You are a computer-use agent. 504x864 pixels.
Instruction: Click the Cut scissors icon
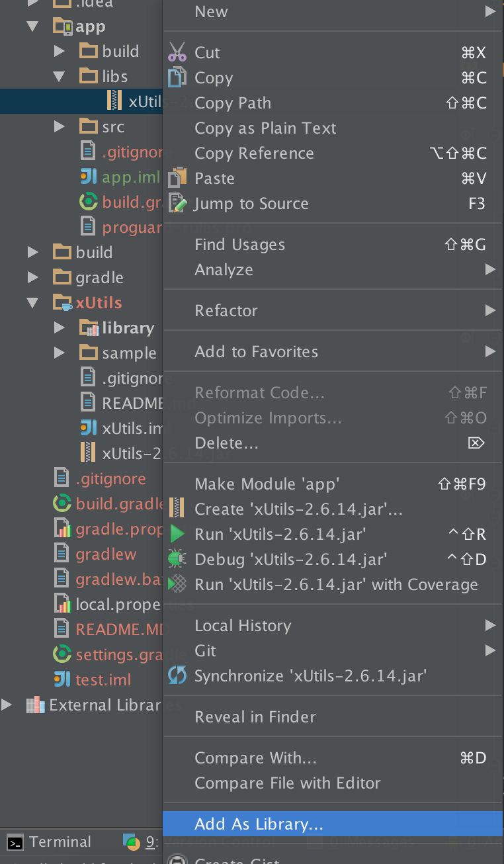click(177, 52)
